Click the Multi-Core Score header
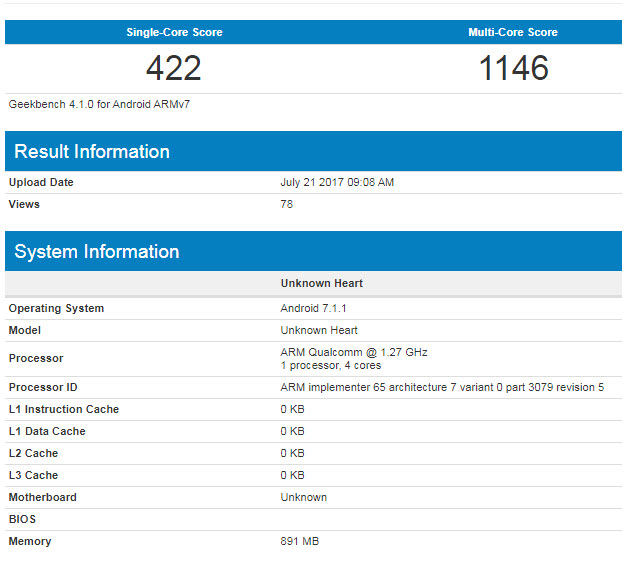The height and width of the screenshot is (565, 622). 513,32
